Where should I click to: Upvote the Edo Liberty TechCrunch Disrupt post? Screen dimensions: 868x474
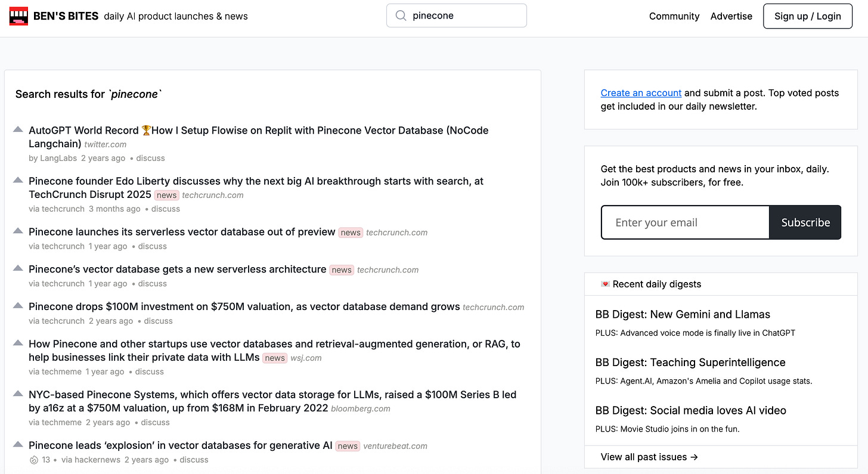tap(18, 180)
